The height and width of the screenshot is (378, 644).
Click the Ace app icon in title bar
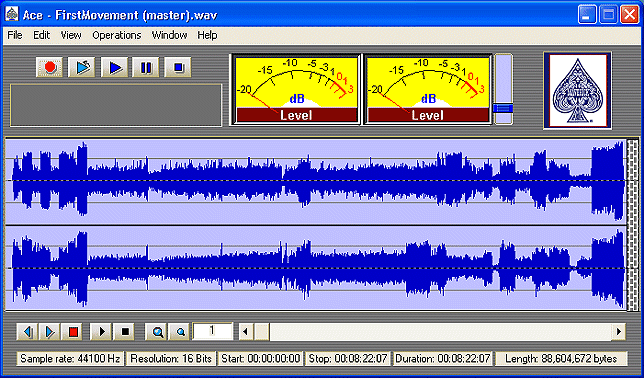11,15
